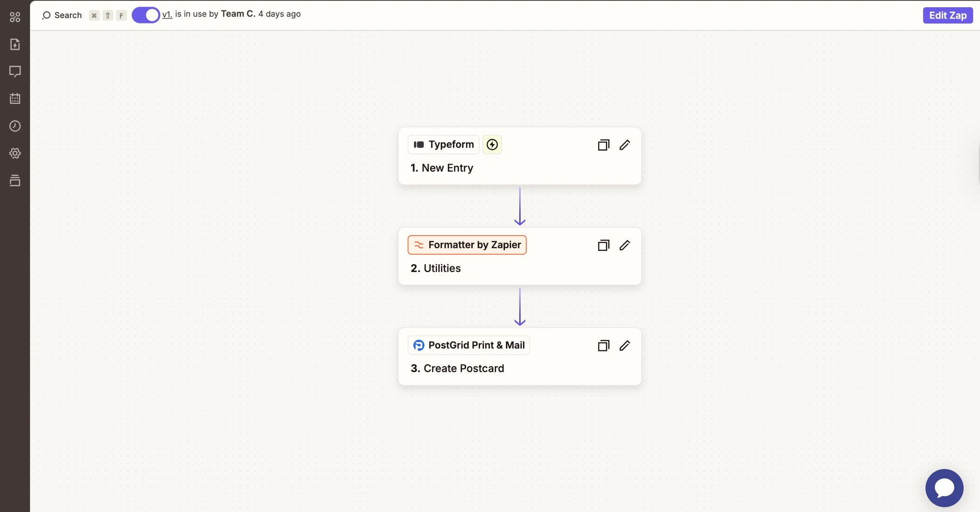Click the lightning bolt badge on the Typeform step
Image resolution: width=980 pixels, height=512 pixels.
point(492,144)
